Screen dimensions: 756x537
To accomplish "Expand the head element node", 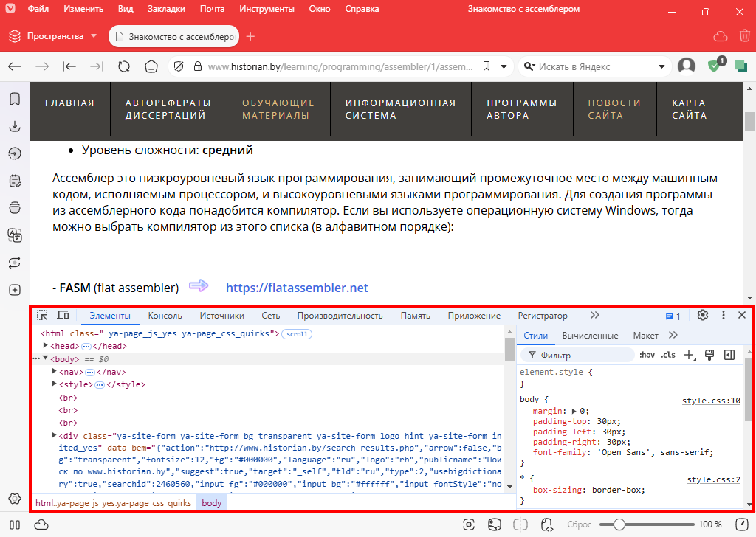I will 47,346.
